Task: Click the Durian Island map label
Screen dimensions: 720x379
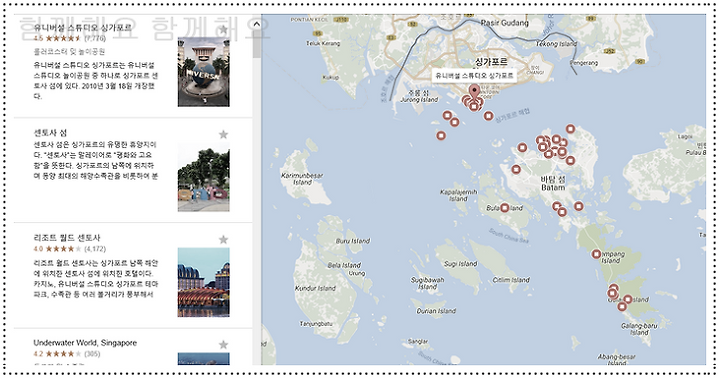Action: (x=436, y=311)
